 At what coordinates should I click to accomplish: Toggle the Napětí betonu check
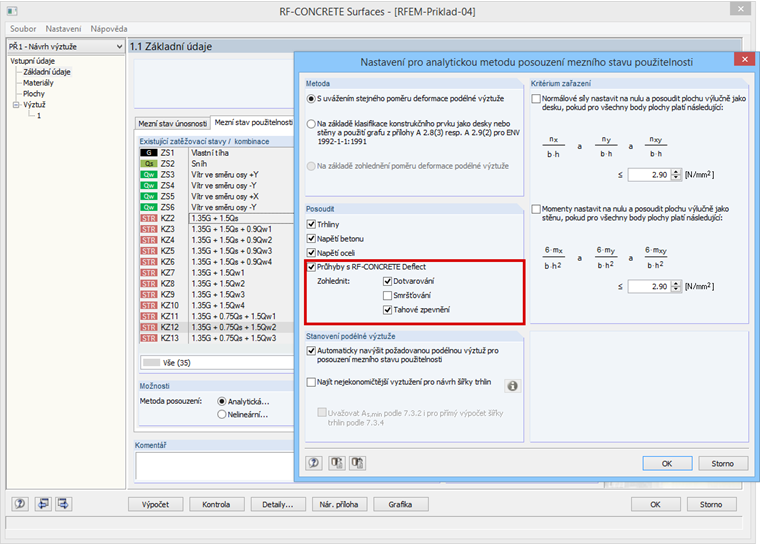[x=312, y=239]
